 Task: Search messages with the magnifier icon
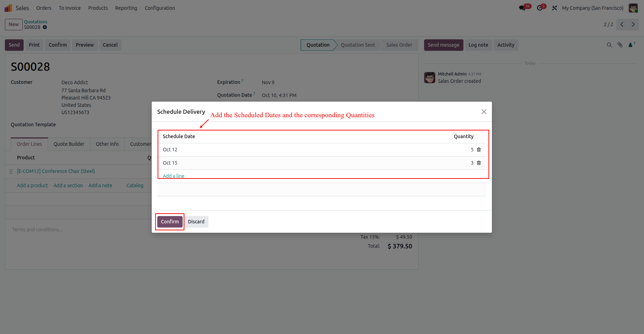click(609, 45)
